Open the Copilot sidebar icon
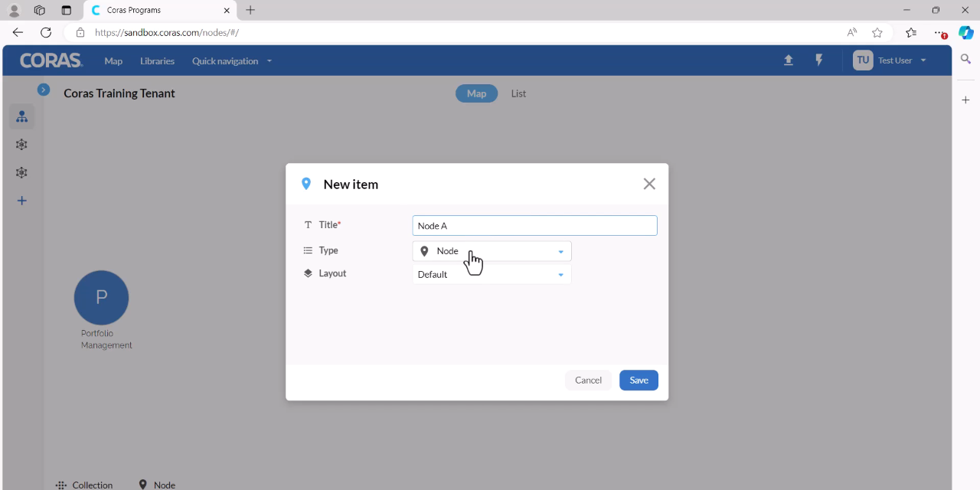 966,33
